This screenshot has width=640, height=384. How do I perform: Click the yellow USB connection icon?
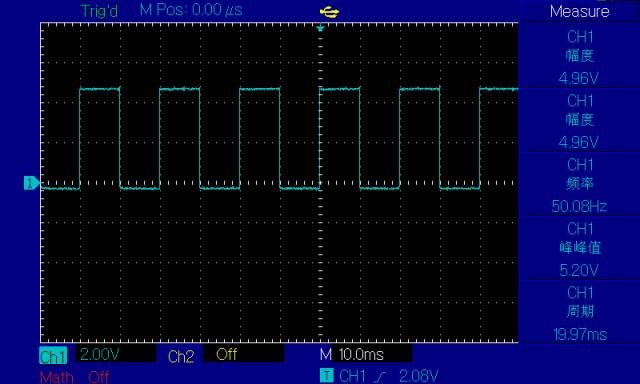(x=329, y=12)
